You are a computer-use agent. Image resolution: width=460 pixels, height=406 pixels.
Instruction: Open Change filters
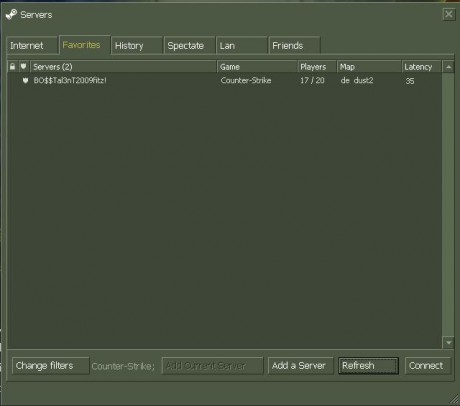tap(51, 366)
